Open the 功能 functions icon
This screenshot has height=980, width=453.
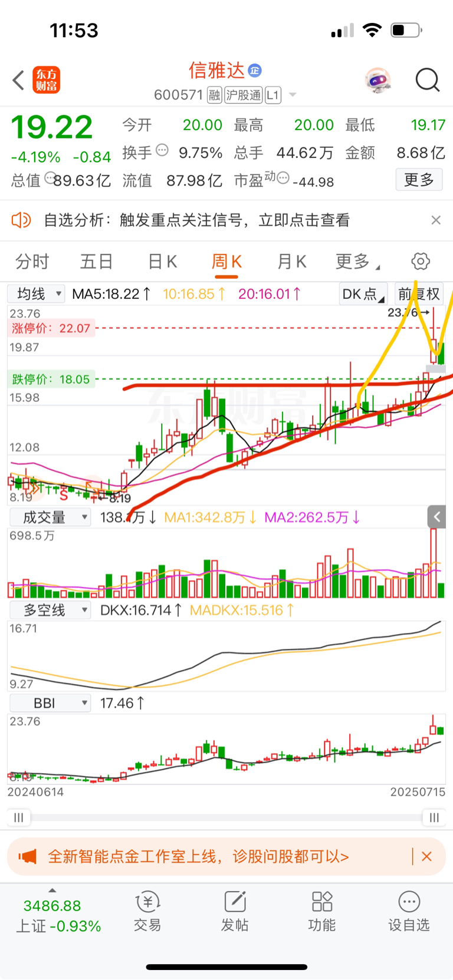(x=322, y=912)
